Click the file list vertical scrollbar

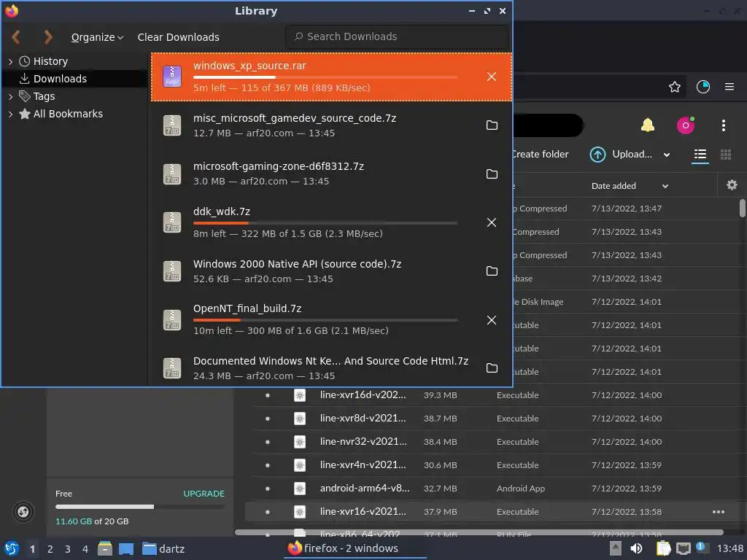click(x=742, y=208)
